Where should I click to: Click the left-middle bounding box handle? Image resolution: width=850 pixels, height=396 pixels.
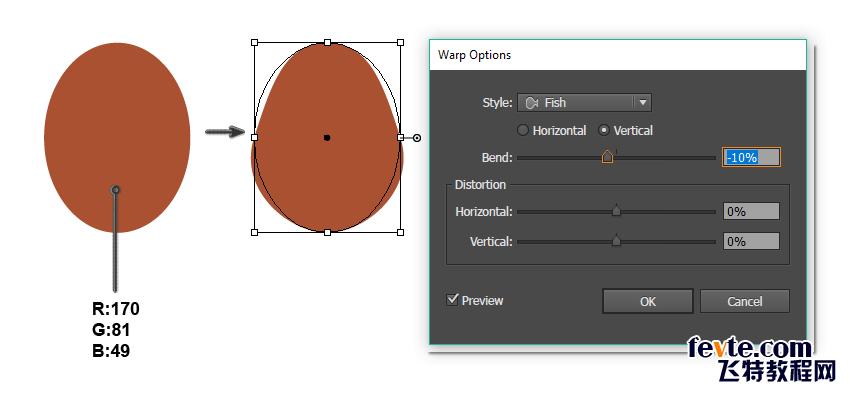point(255,138)
